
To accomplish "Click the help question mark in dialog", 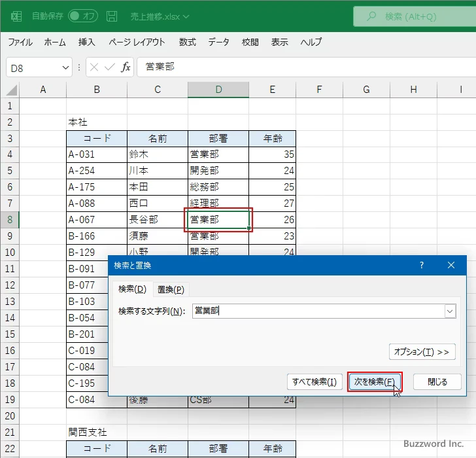I will tap(422, 265).
